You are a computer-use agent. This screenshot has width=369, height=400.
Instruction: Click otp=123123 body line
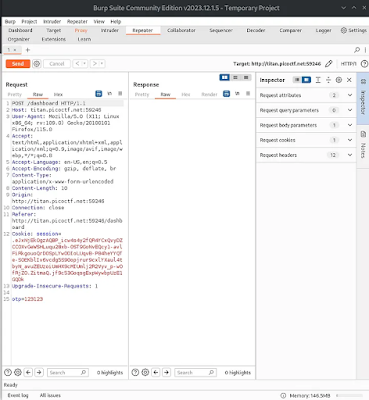click(x=27, y=299)
